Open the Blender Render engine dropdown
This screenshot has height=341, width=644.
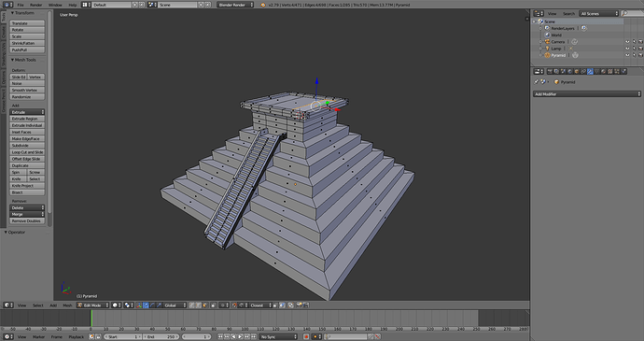click(235, 5)
